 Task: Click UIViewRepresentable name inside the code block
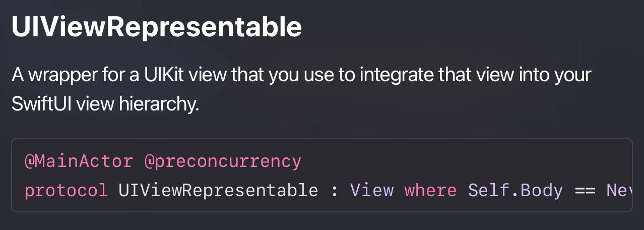pyautogui.click(x=218, y=190)
